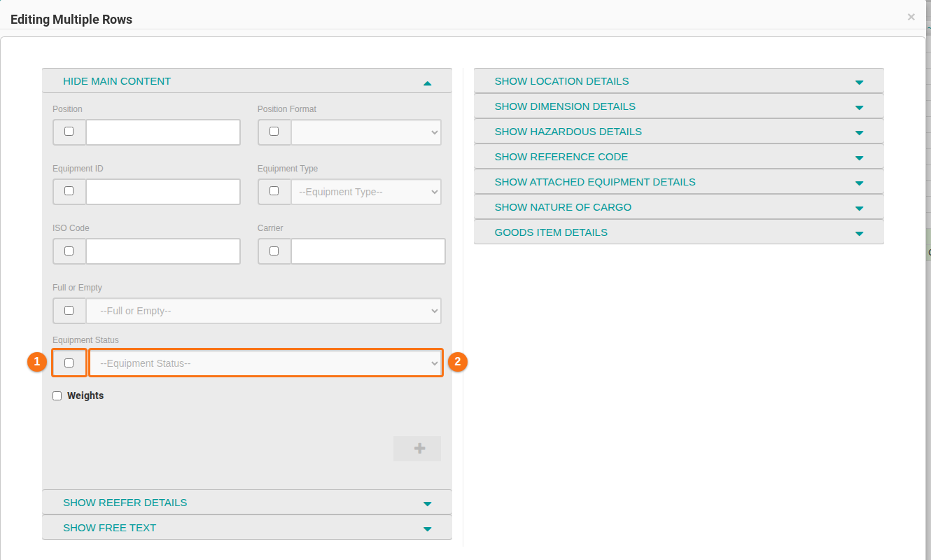Click arrow icon beside Show Reefer Details
931x560 pixels.
pos(428,504)
